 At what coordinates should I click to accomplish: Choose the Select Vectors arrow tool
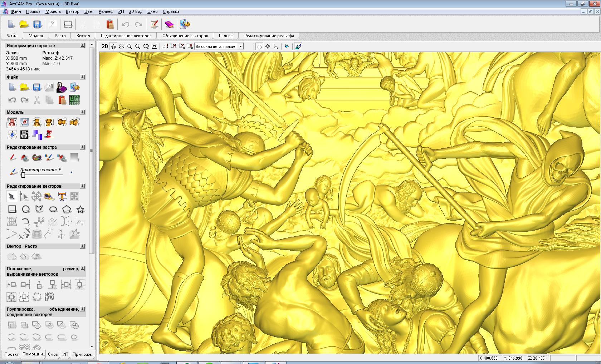click(12, 196)
